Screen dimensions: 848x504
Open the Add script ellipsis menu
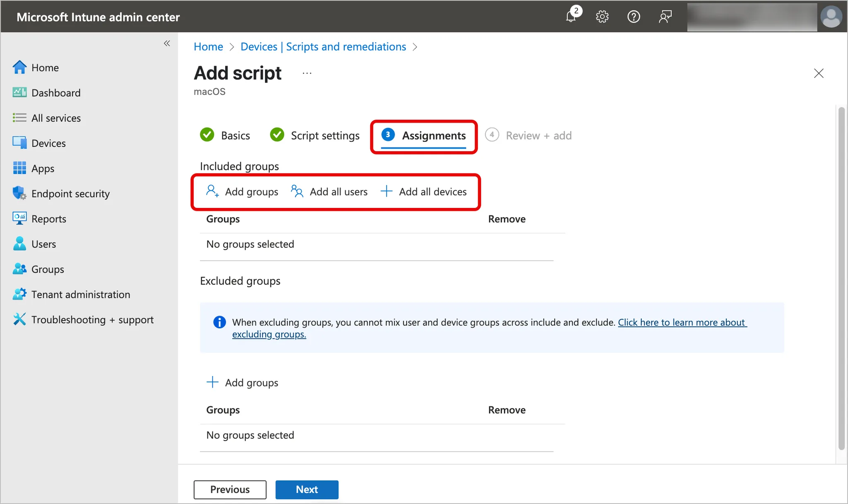click(x=307, y=73)
